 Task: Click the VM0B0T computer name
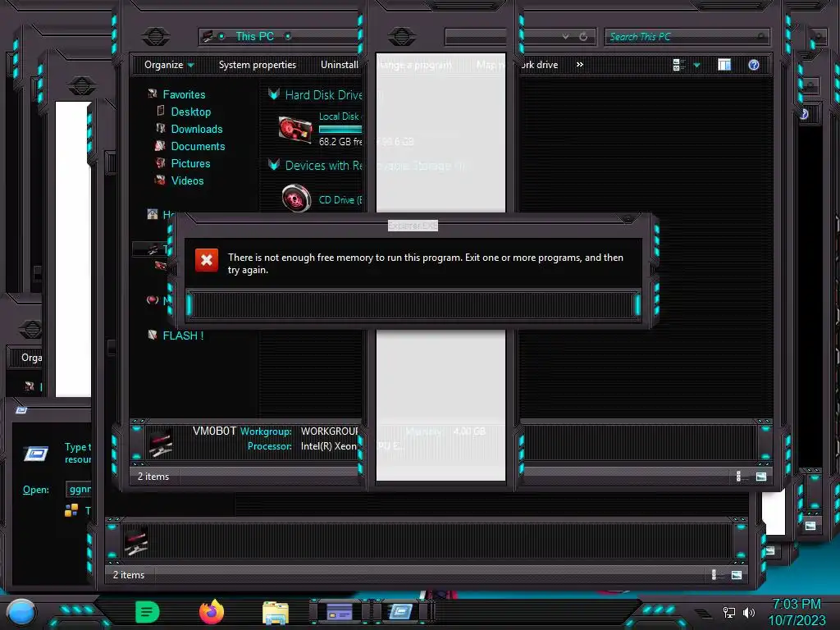tap(214, 431)
